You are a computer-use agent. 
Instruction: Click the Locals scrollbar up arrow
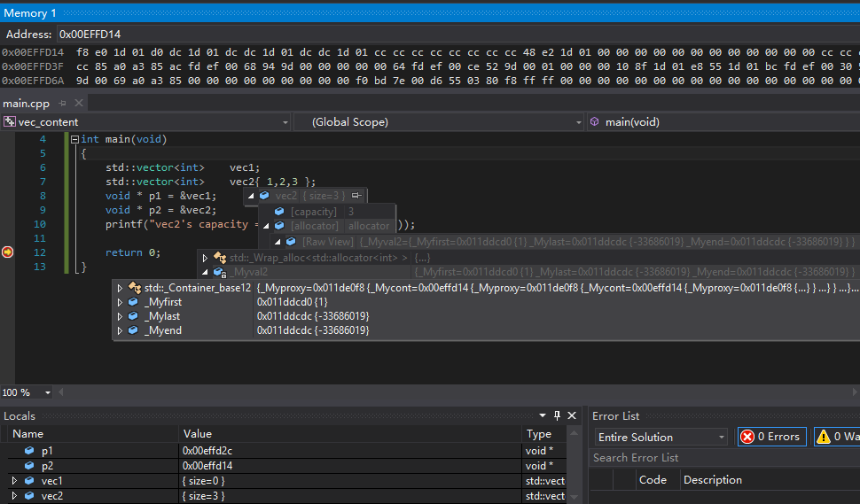(575, 433)
